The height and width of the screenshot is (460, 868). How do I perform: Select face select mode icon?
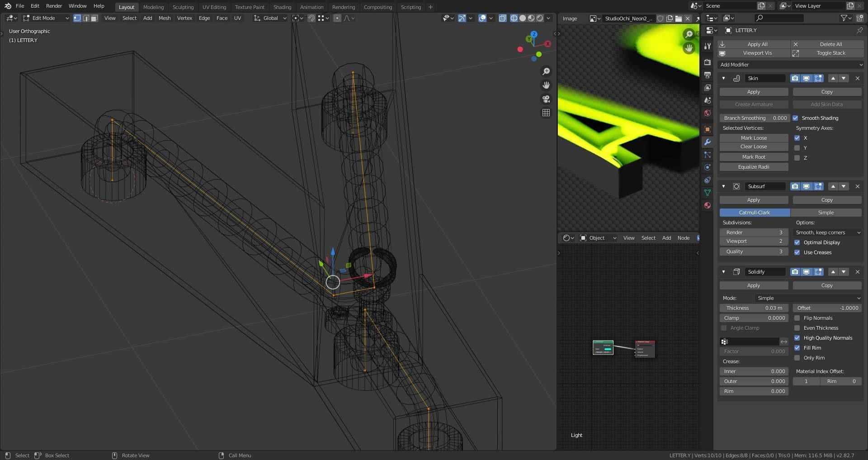(x=94, y=18)
